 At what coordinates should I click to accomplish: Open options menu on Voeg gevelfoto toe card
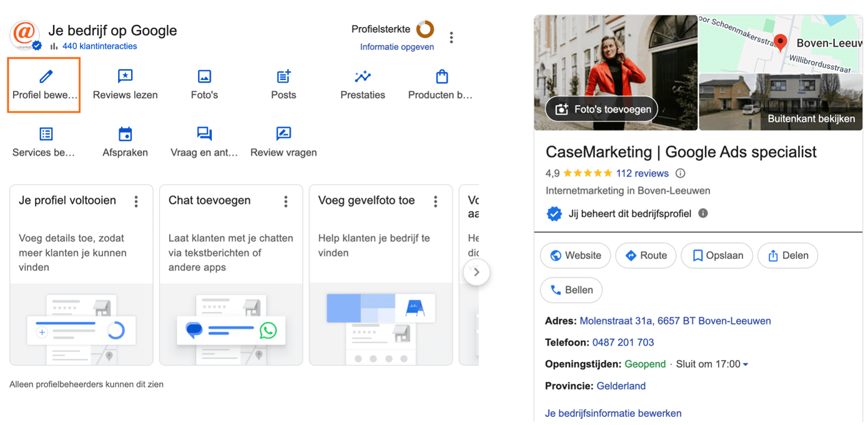(436, 201)
